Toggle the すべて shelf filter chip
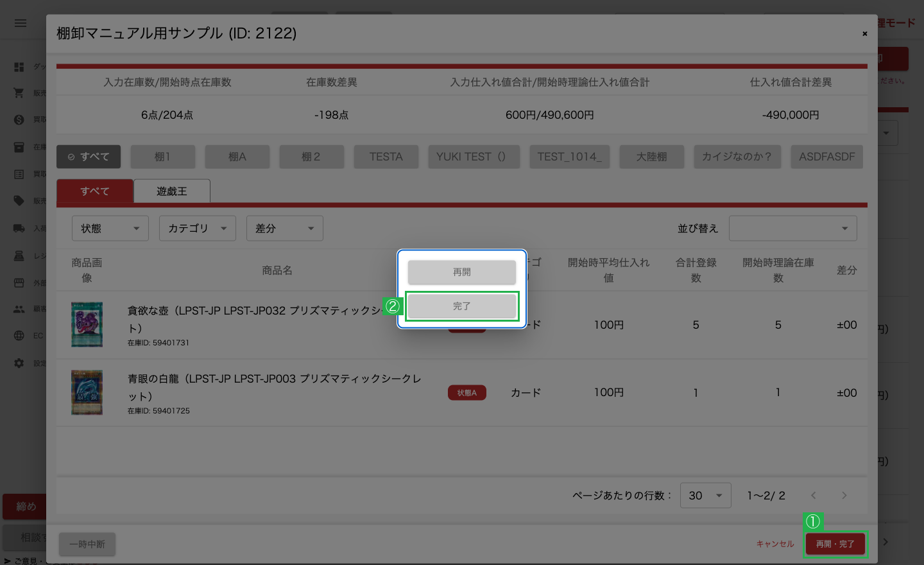 [x=89, y=157]
